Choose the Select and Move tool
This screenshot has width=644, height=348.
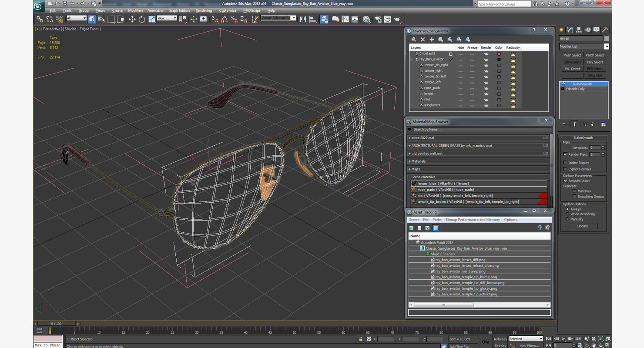point(132,19)
